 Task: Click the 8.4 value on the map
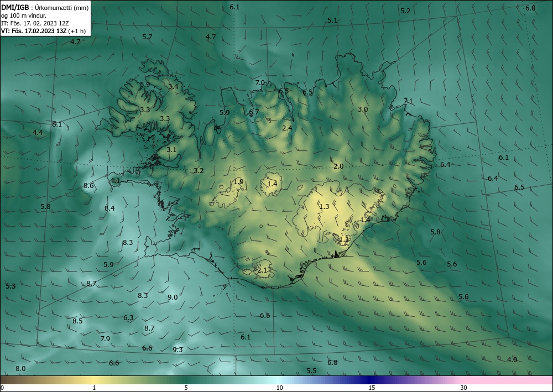coord(109,208)
